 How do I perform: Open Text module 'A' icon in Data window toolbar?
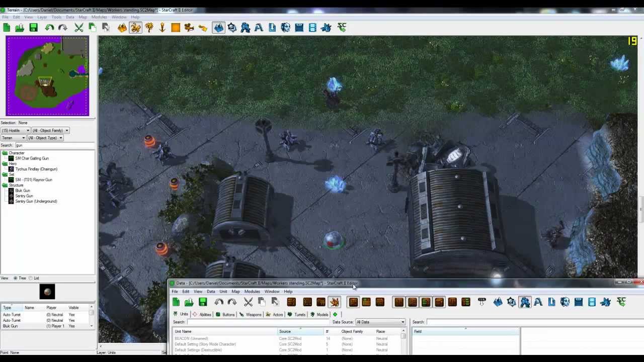coord(538,302)
